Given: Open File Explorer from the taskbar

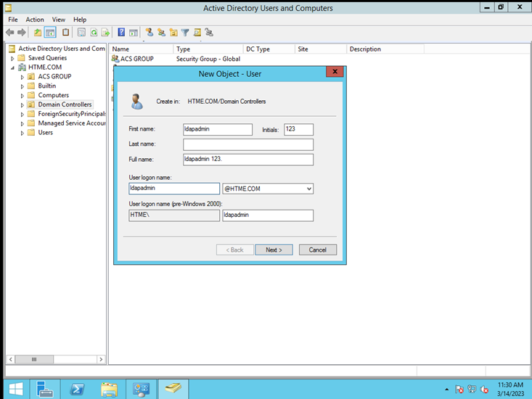Looking at the screenshot, I should 109,389.
